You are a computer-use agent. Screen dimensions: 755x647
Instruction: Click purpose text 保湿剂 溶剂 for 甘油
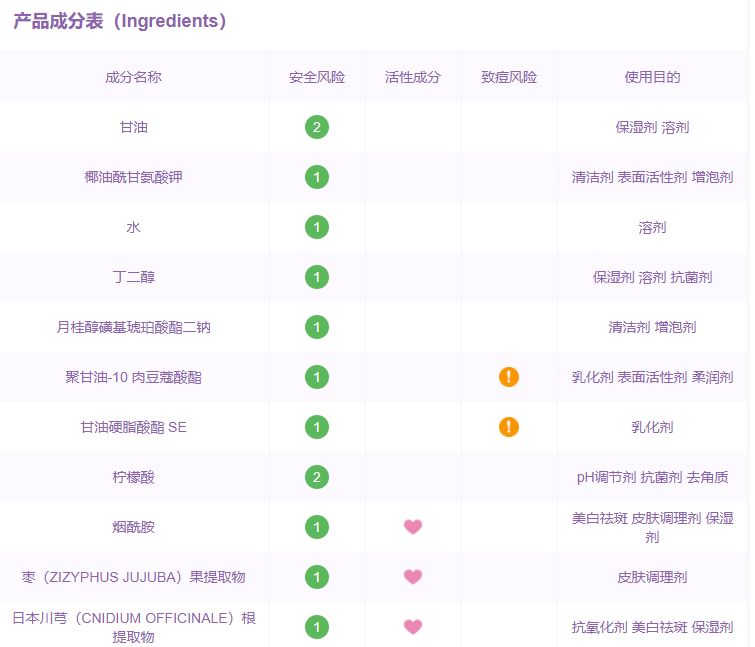(x=652, y=127)
